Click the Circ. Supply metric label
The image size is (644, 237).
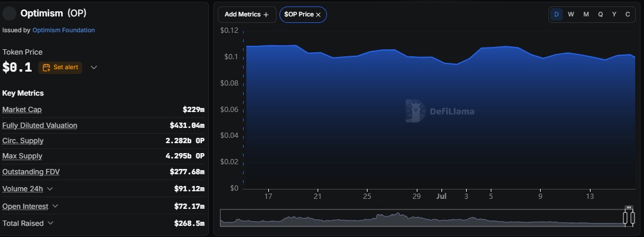coord(23,141)
